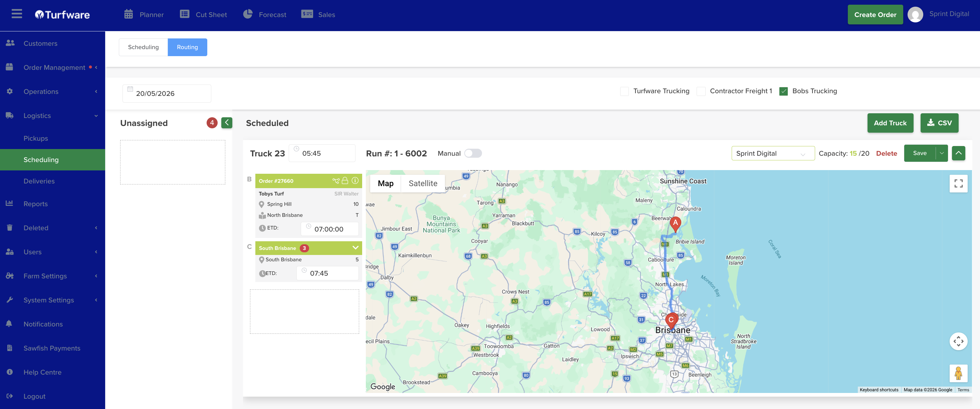Click the Turfware logo
Viewport: 980px width, 409px height.
tap(62, 14)
